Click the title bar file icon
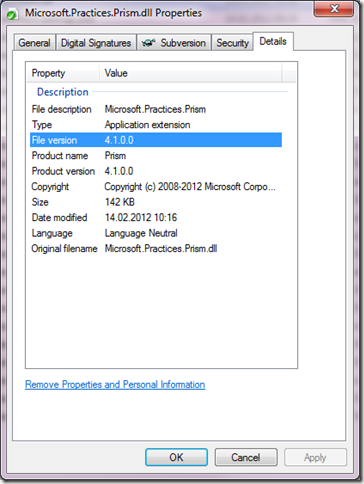 point(12,14)
